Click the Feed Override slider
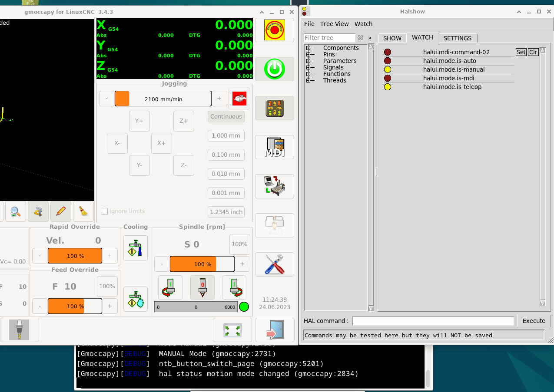Viewport: 554px width, 392px height. [75, 306]
